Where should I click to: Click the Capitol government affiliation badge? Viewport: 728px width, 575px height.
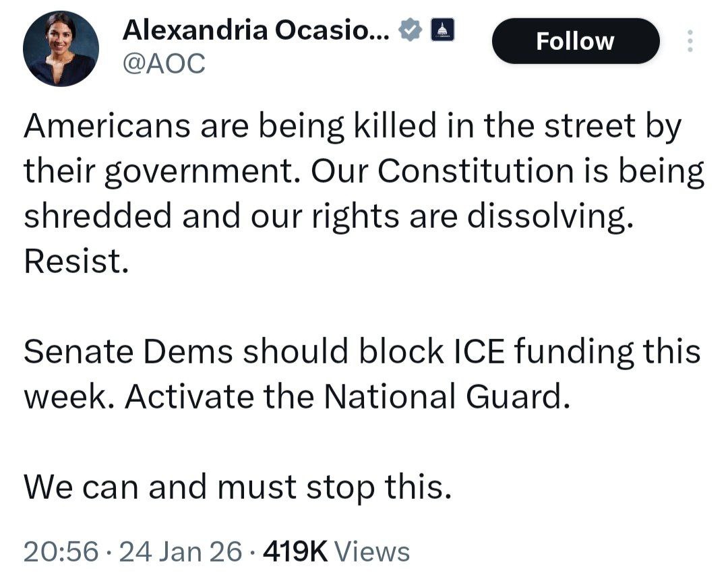point(442,30)
